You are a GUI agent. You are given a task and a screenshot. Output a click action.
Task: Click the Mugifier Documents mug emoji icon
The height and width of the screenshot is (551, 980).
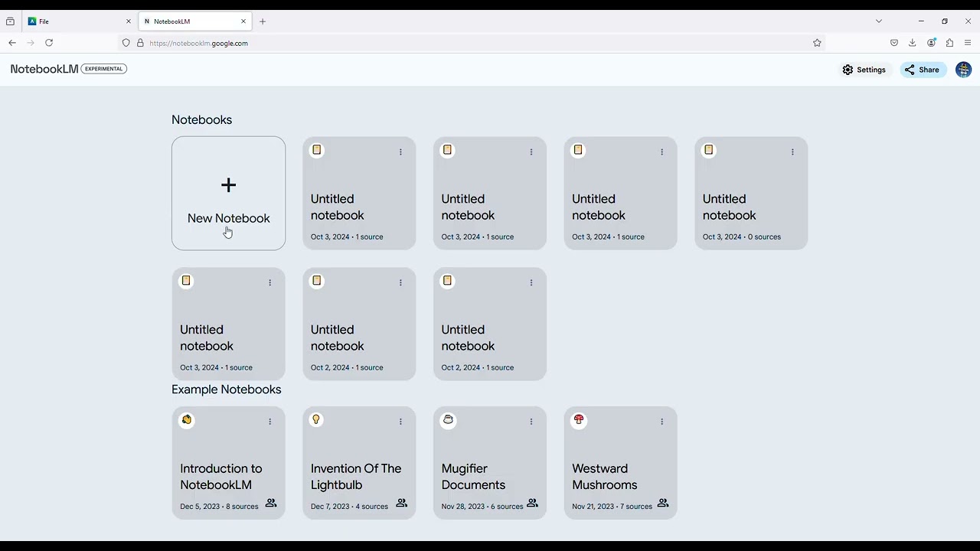[x=448, y=419]
